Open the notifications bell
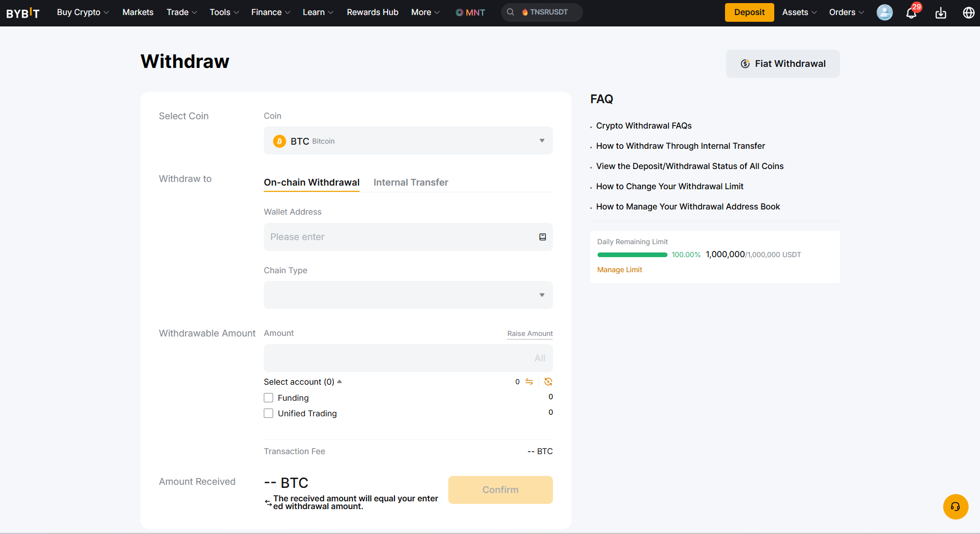The height and width of the screenshot is (534, 980). [x=911, y=12]
